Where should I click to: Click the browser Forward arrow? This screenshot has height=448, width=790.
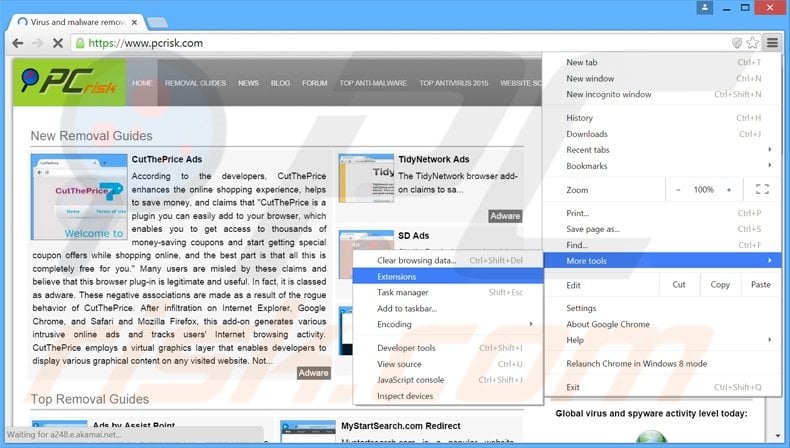point(37,43)
